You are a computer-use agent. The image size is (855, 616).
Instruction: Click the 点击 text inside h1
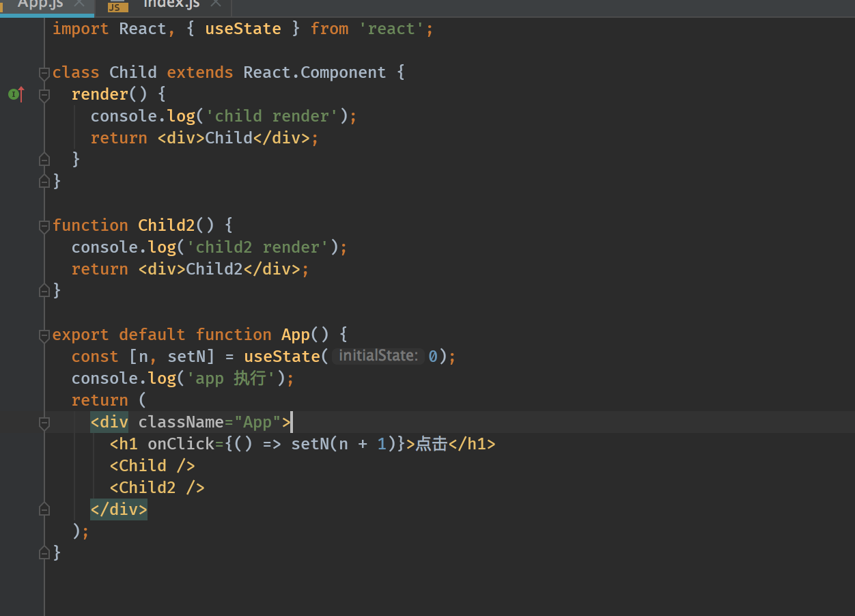432,444
